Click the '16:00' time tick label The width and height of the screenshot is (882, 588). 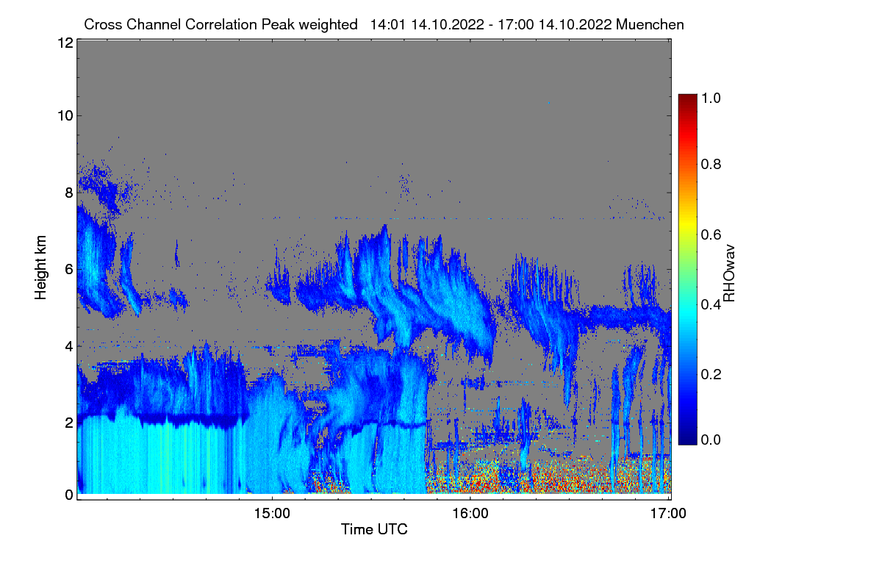pyautogui.click(x=470, y=514)
